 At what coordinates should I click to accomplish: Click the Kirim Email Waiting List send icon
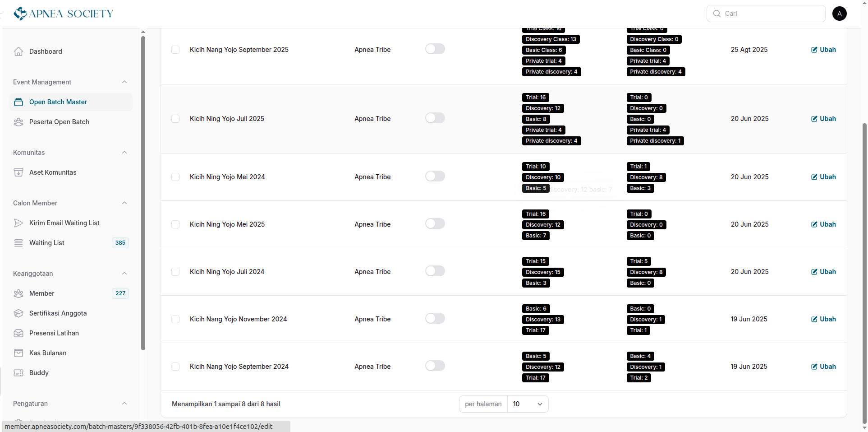click(x=18, y=223)
